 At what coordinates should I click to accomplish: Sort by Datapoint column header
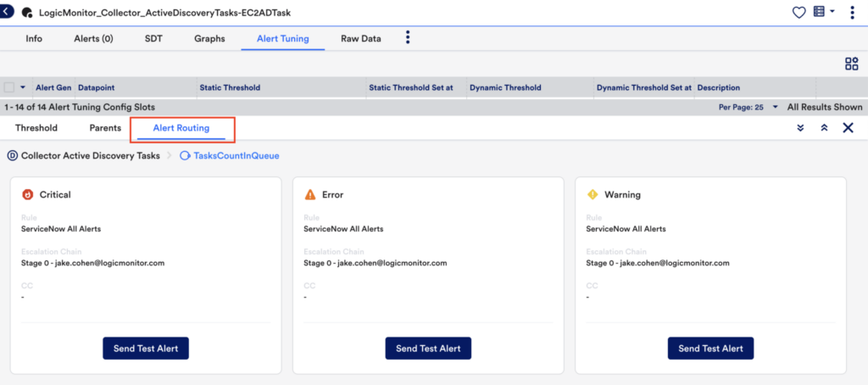point(97,87)
